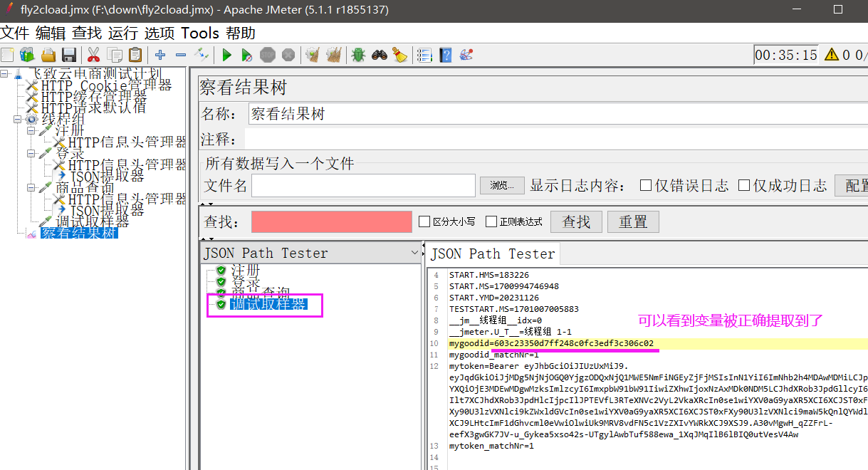Viewport: 868px width, 470px height.
Task: Click the Cut scissors icon in toolbar
Action: click(x=93, y=55)
